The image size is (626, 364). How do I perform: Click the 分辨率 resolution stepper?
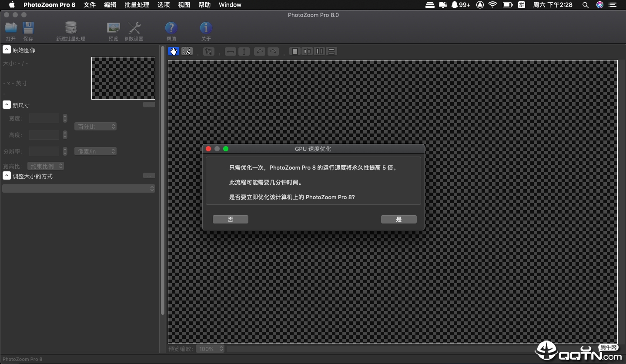tap(65, 151)
